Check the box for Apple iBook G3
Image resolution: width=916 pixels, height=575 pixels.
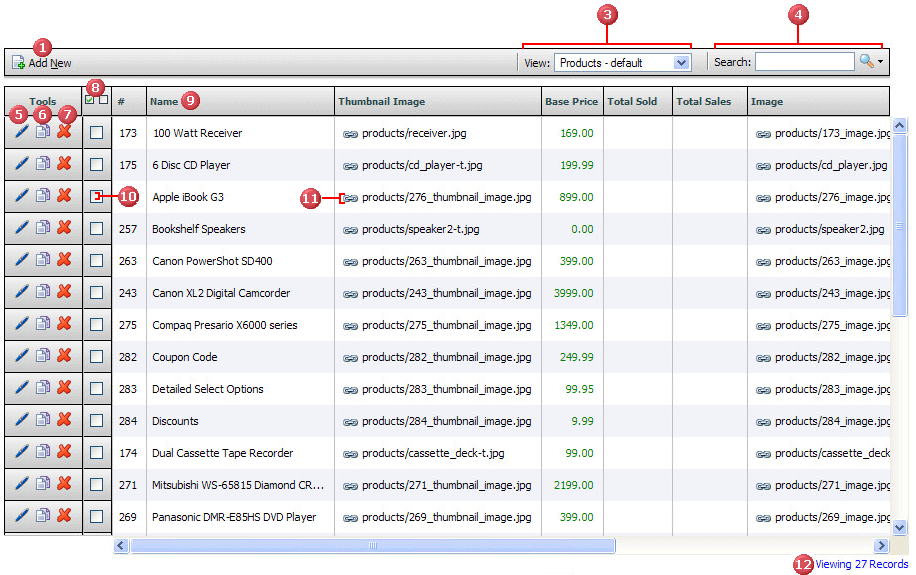pyautogui.click(x=96, y=197)
